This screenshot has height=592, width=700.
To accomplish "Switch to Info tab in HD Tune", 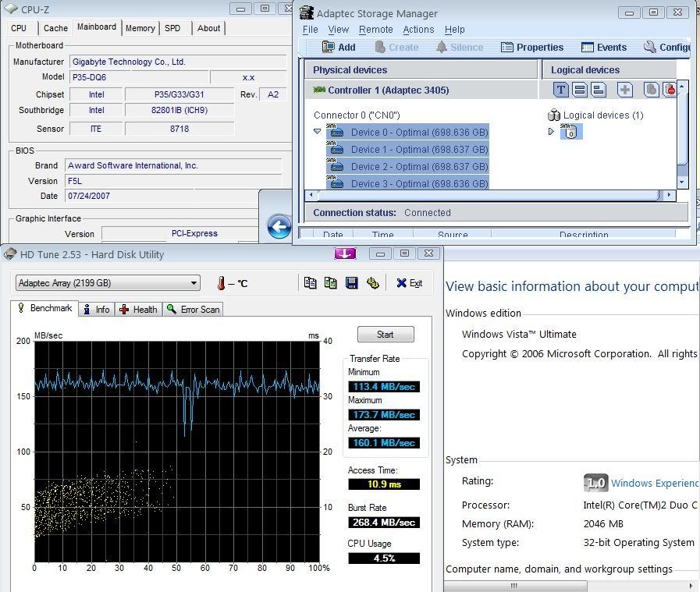I will coord(97,309).
